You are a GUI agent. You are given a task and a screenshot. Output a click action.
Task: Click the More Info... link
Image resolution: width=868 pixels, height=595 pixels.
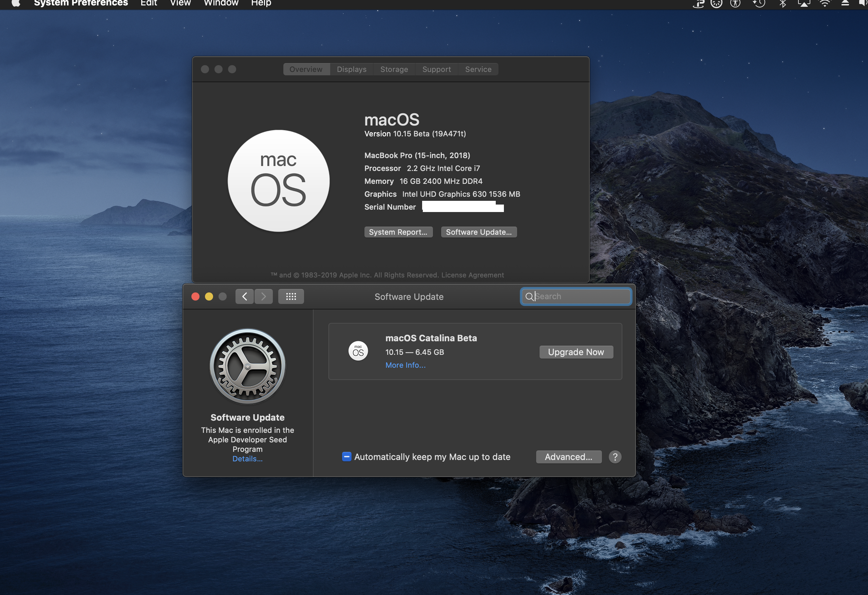coord(405,365)
